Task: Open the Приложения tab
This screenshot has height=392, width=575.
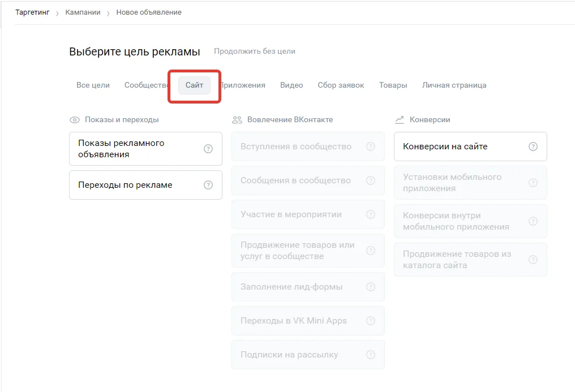Action: [243, 85]
